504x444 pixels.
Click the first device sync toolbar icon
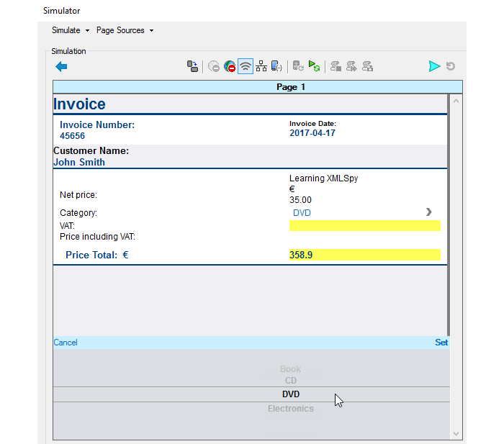192,67
